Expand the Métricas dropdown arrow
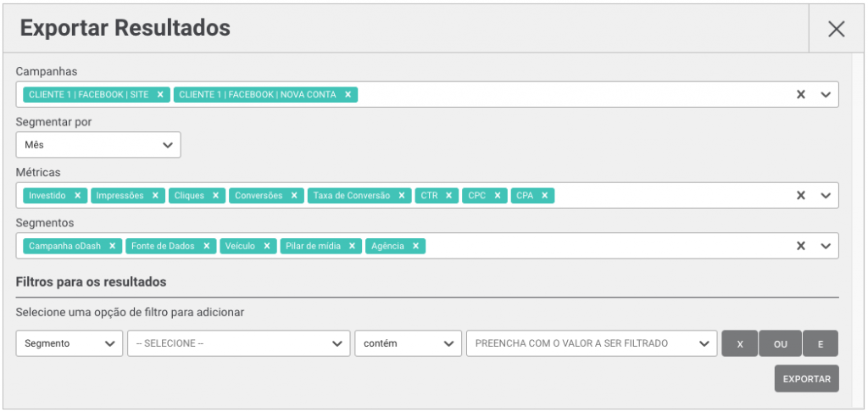Image resolution: width=868 pixels, height=412 pixels. click(x=826, y=196)
